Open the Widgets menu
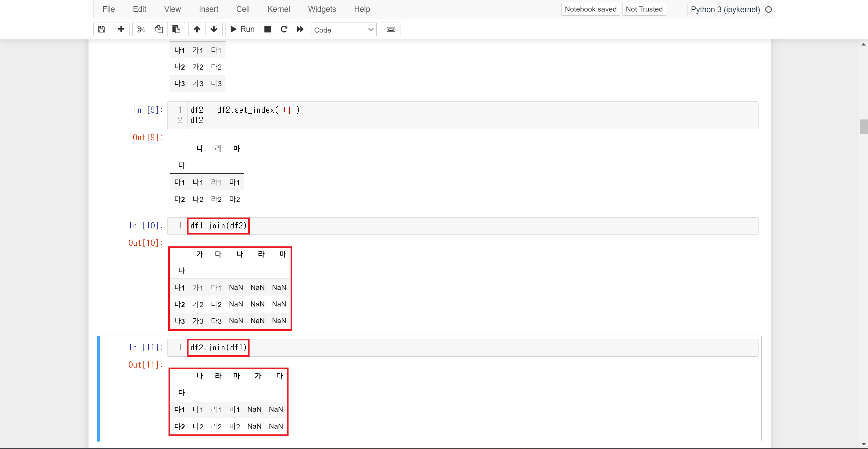Image resolution: width=868 pixels, height=449 pixels. tap(322, 9)
